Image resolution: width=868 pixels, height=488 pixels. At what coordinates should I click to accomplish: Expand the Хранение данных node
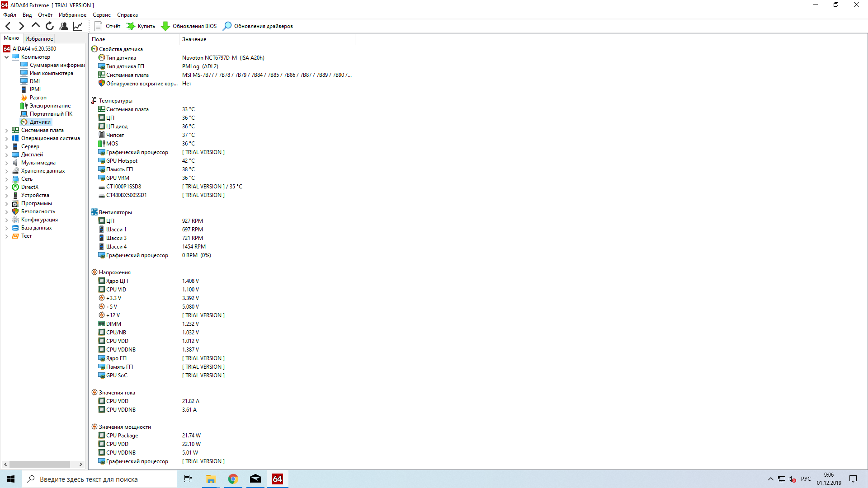(x=6, y=171)
